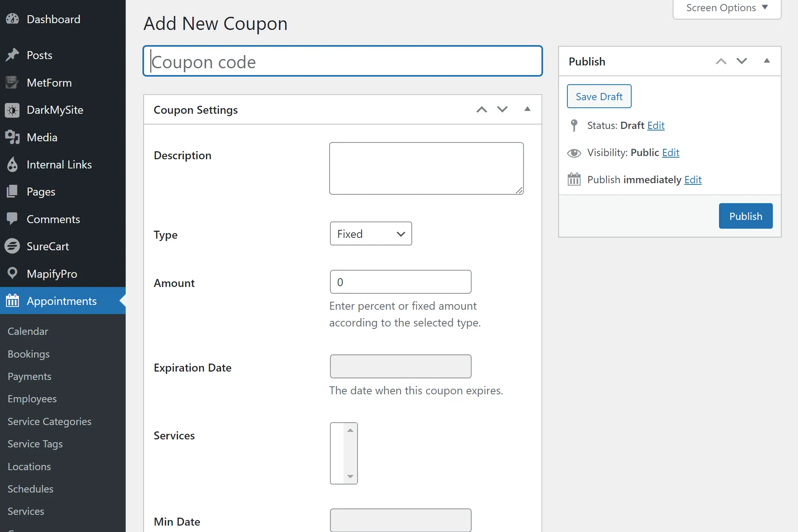
Task: Click inside the Coupon code field
Action: coord(342,61)
